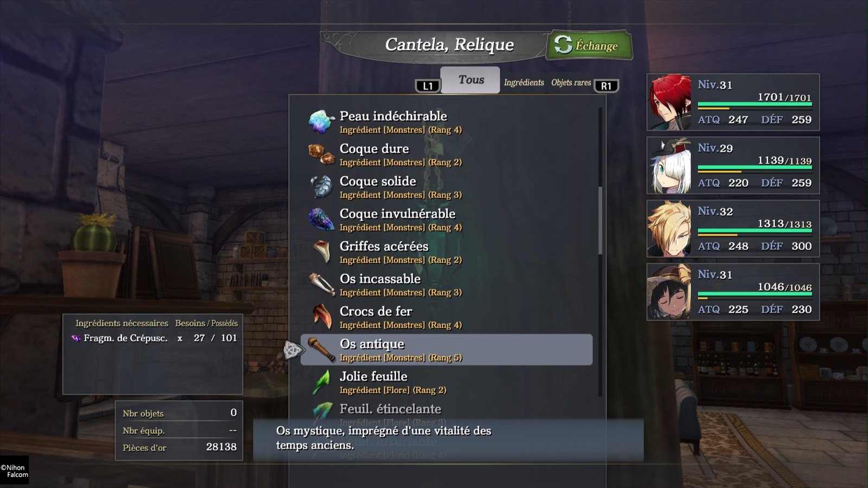Image resolution: width=868 pixels, height=488 pixels.
Task: Click the L1 previous tab button
Action: pos(427,86)
